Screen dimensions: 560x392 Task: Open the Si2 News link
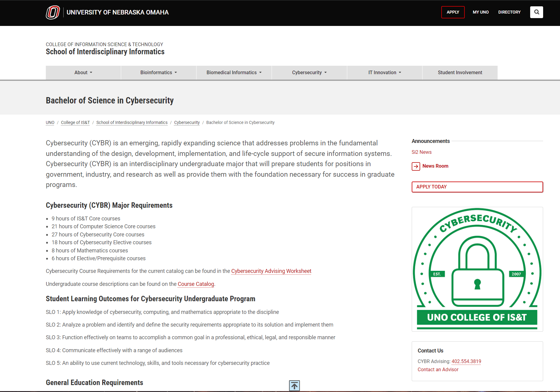pyautogui.click(x=421, y=152)
